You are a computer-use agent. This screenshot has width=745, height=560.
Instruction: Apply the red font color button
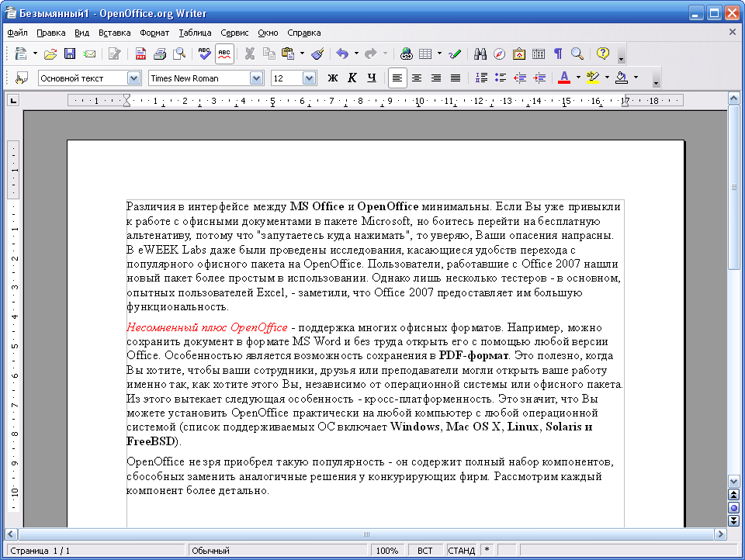click(x=564, y=78)
